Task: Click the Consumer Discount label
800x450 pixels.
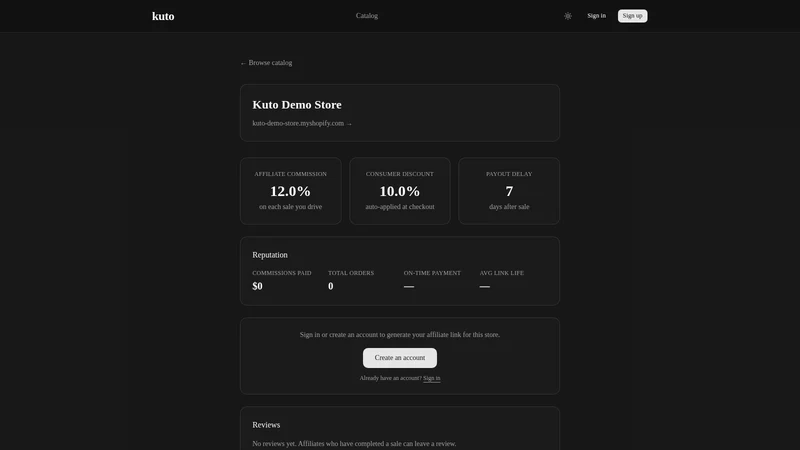Action: tap(399, 174)
